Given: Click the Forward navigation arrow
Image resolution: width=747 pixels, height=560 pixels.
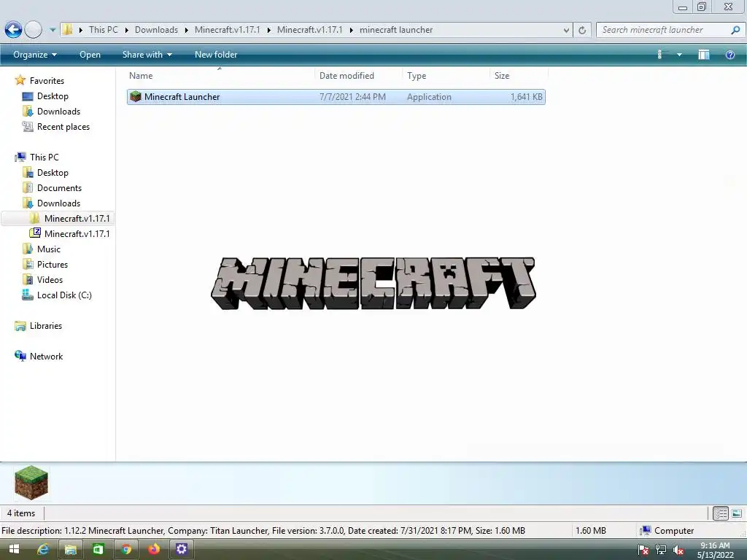Looking at the screenshot, I should point(33,29).
